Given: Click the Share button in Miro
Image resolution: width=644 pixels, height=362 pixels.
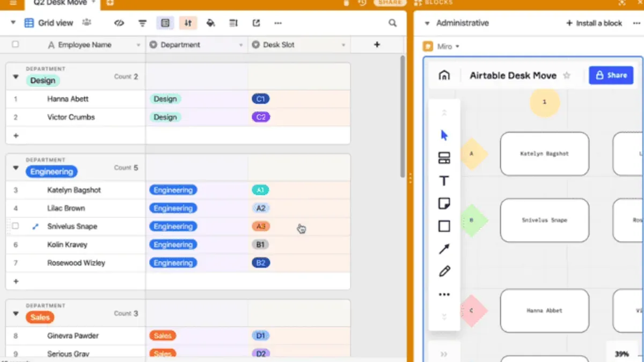Looking at the screenshot, I should [611, 75].
